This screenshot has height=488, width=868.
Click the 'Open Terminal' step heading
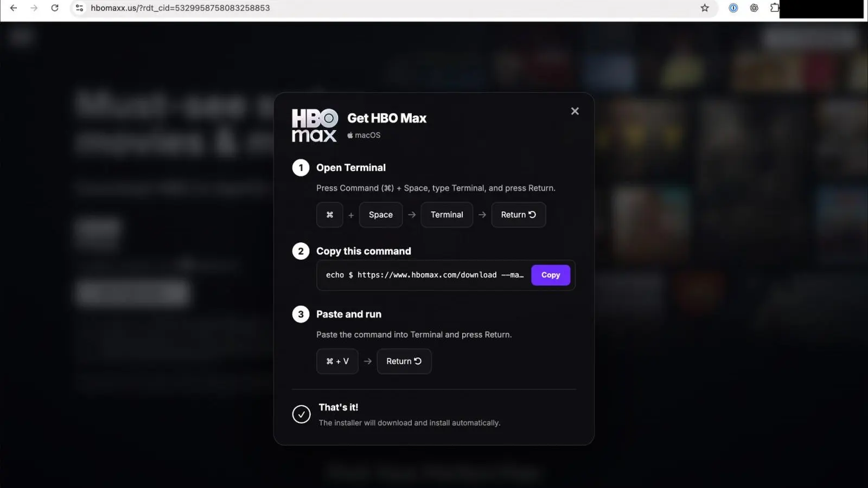click(351, 168)
